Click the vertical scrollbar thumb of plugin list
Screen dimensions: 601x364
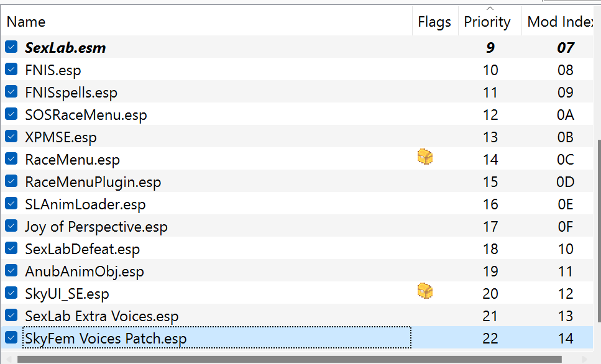point(599,231)
